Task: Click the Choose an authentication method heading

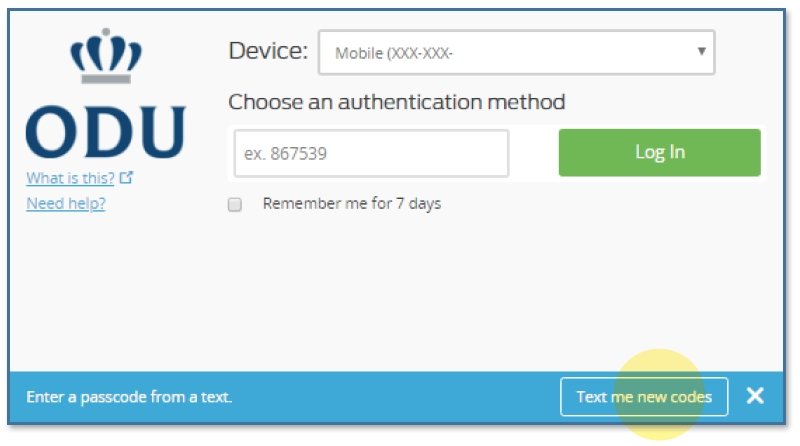Action: click(396, 102)
